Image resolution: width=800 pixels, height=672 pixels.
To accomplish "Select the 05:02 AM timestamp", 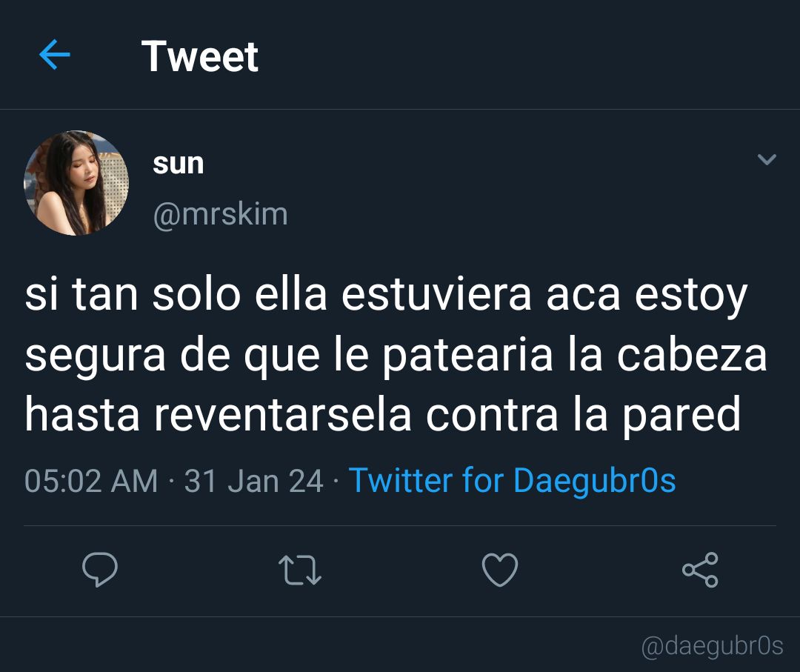I will pos(91,481).
